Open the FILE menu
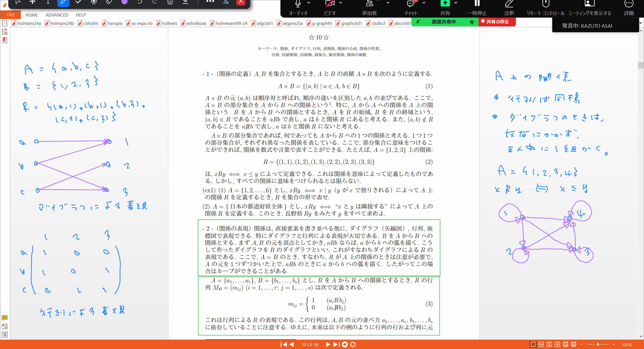Screen dimensions: 644x349 (x=11, y=15)
